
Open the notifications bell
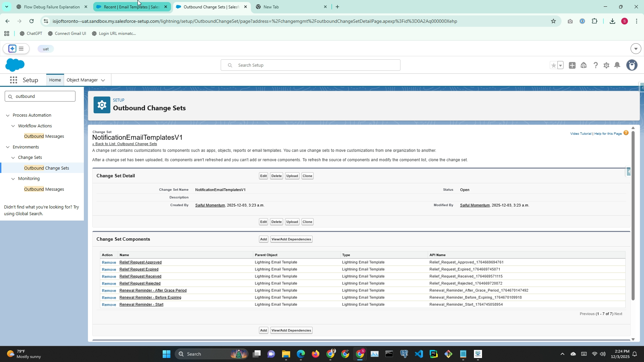coord(617,65)
